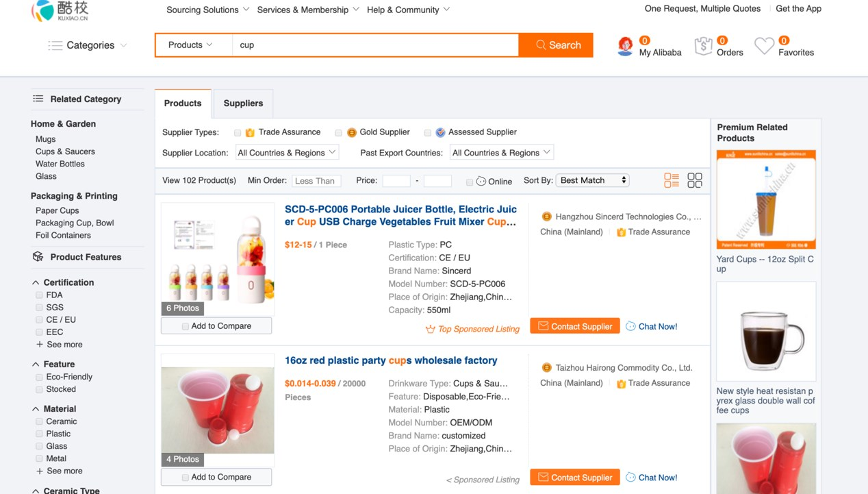Open the Orders icon
Viewport: 868px width, 494px height.
coord(703,46)
